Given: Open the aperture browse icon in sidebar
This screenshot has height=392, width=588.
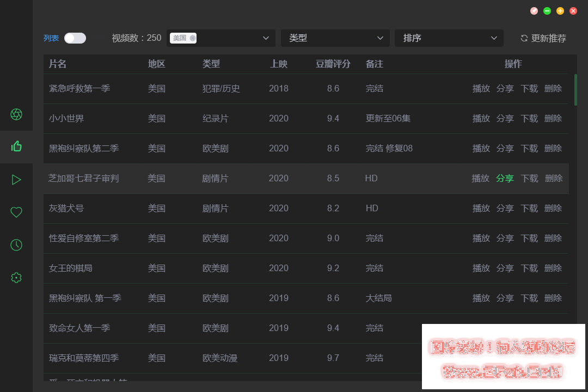Looking at the screenshot, I should tap(16, 114).
